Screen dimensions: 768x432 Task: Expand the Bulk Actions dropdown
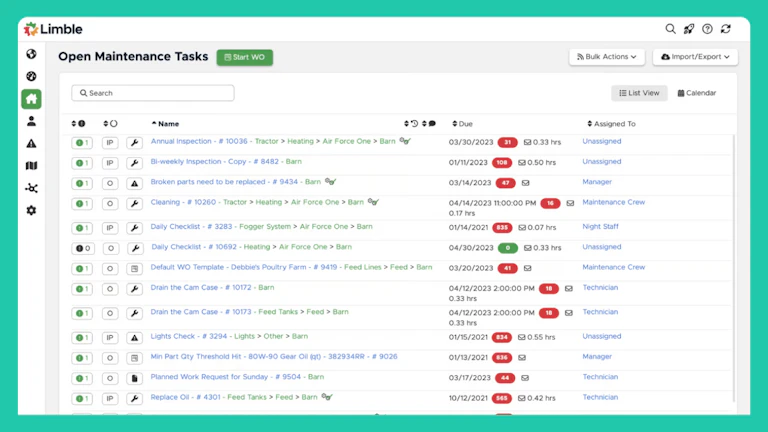(607, 57)
